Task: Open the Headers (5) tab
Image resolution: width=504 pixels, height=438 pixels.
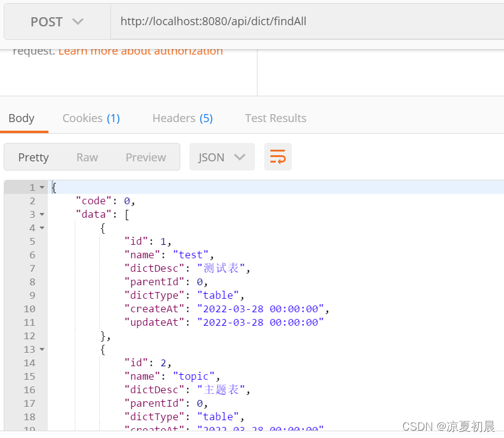Action: 182,118
